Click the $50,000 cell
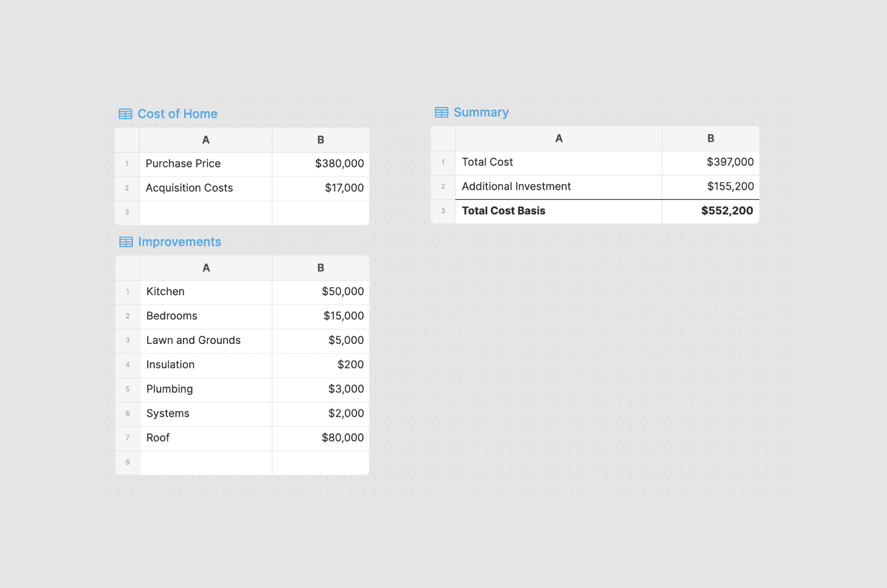The image size is (887, 588). pos(321,292)
